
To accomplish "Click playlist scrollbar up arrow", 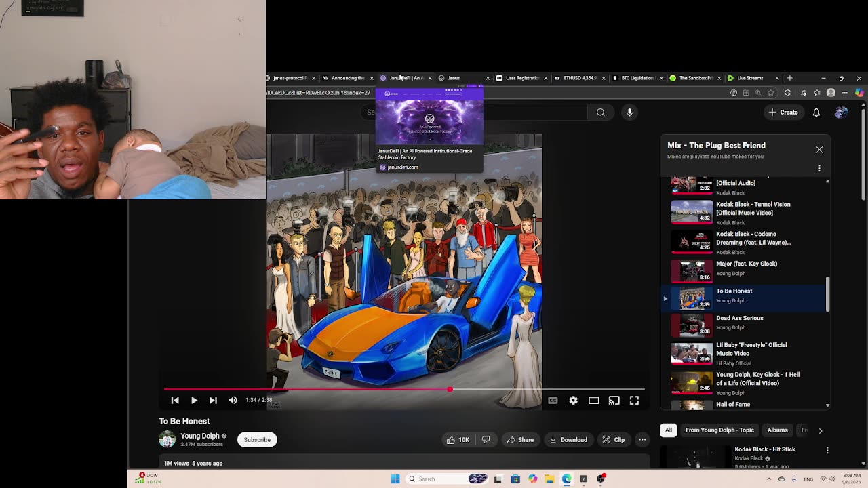I will 827,181.
